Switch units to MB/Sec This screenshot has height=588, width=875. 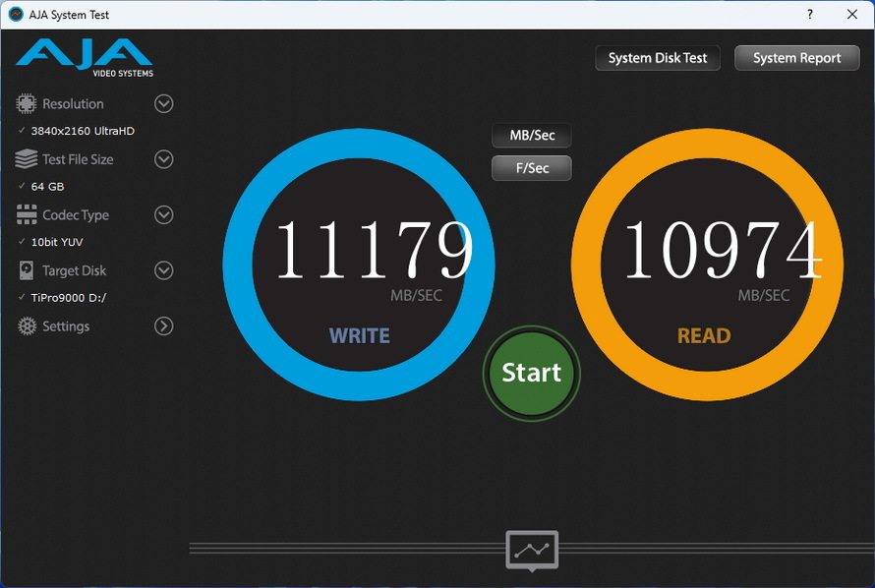pyautogui.click(x=532, y=136)
